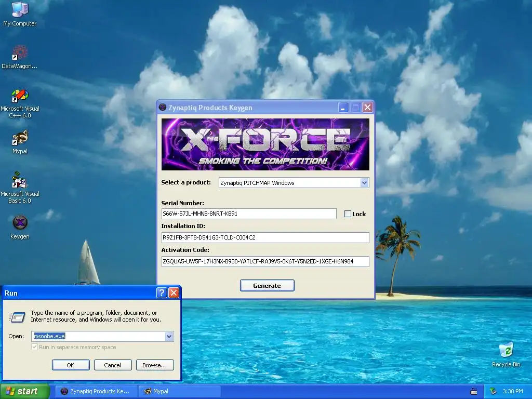Click the Zynaptiq Products Keygen title bar text
The width and height of the screenshot is (532, 399).
210,108
